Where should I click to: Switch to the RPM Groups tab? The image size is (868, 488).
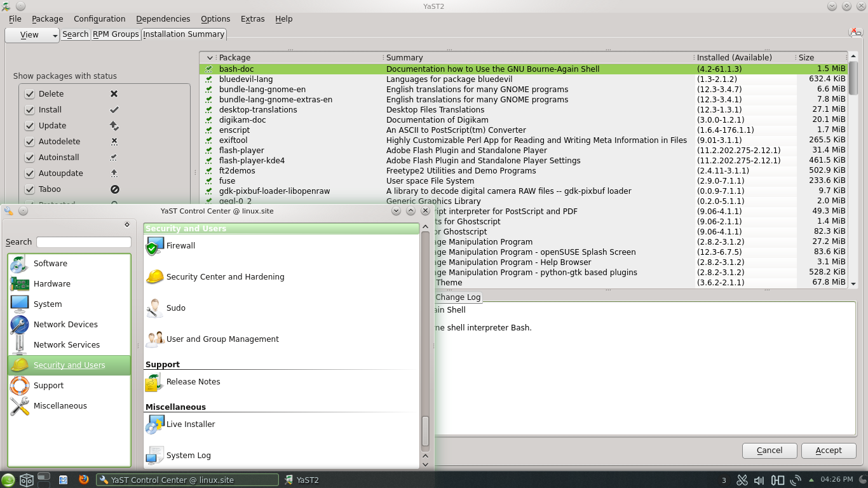click(116, 34)
